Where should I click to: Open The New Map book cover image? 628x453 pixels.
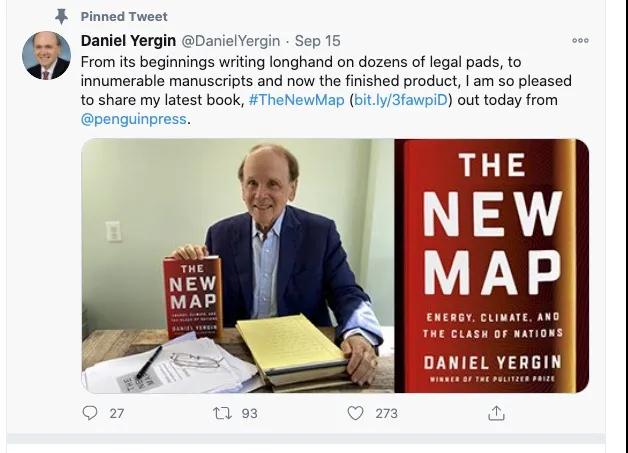[492, 265]
